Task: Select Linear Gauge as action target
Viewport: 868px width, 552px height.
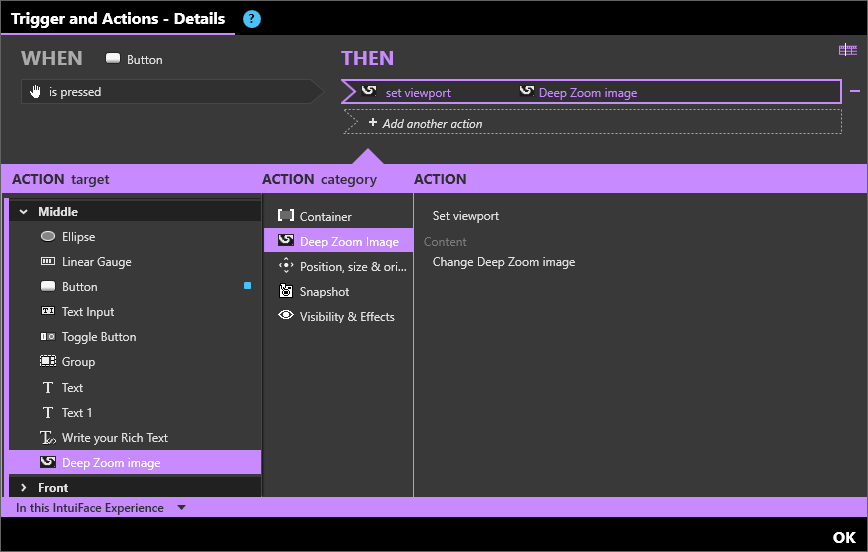Action: pyautogui.click(x=135, y=261)
